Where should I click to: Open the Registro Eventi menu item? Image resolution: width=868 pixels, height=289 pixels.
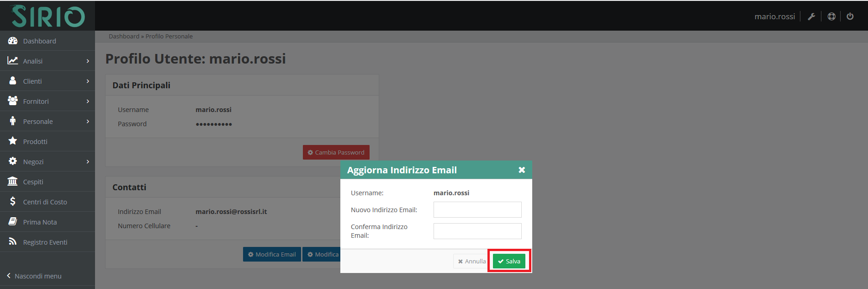[48, 242]
